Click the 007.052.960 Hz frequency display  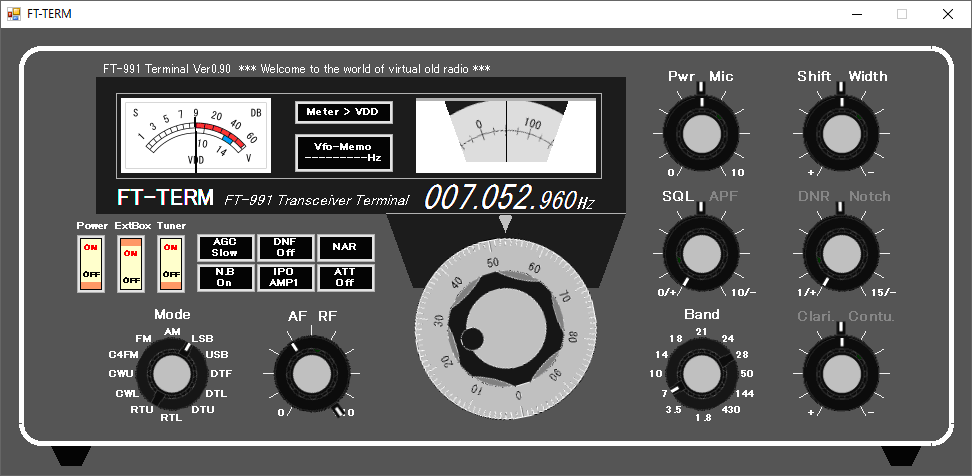[509, 196]
